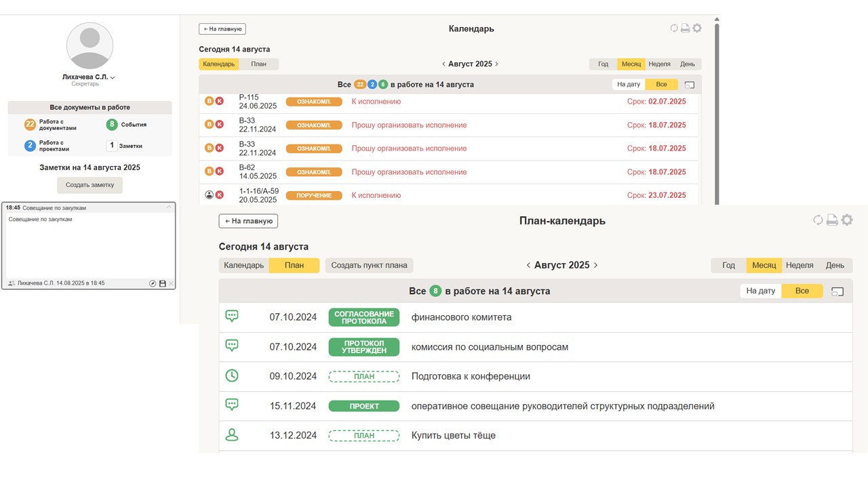Click the window-expand icon in upper Календарь panel
This screenshot has height=488, width=868.
[x=690, y=85]
